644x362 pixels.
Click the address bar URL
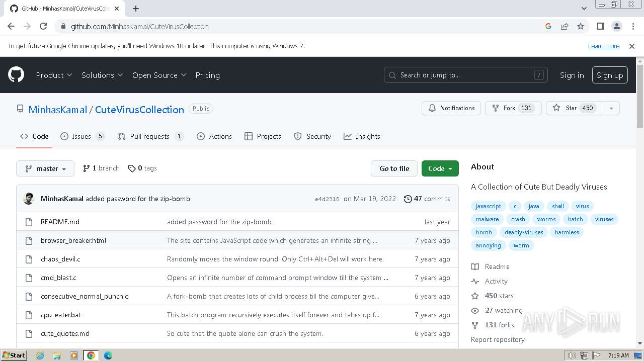pyautogui.click(x=139, y=26)
